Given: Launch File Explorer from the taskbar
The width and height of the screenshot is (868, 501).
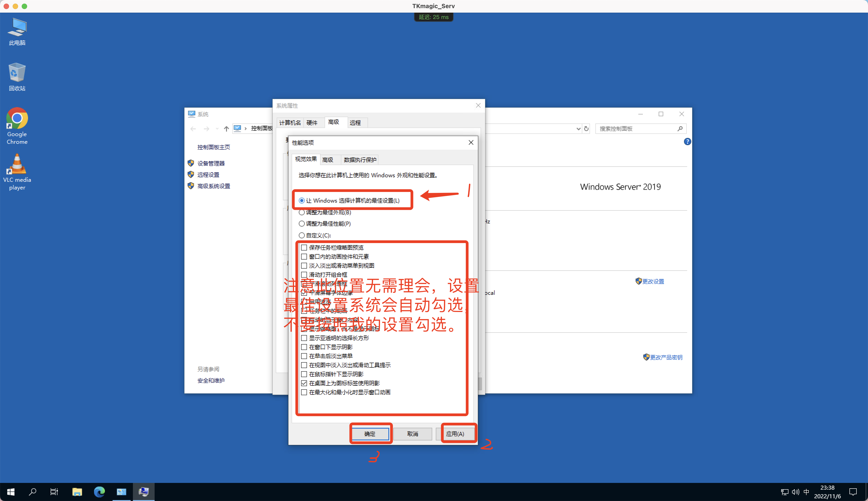Looking at the screenshot, I should tap(77, 492).
